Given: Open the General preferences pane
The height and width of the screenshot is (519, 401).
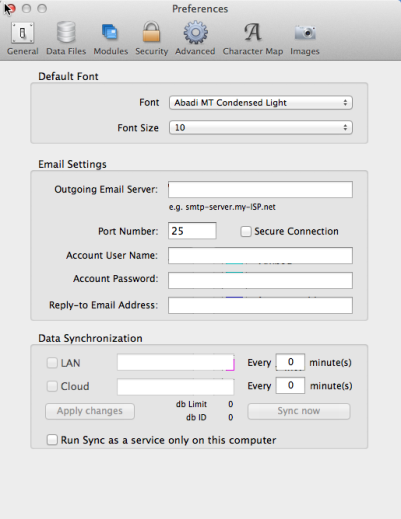Looking at the screenshot, I should (22, 38).
